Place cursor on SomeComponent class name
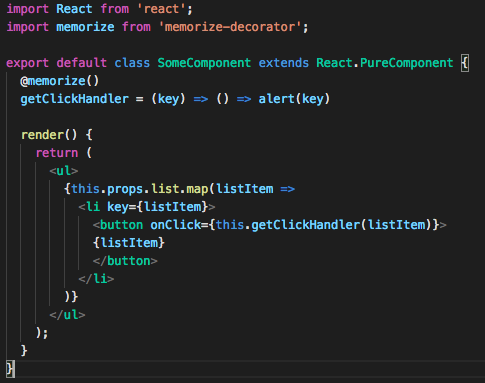Image resolution: width=485 pixels, height=383 pixels. (204, 63)
